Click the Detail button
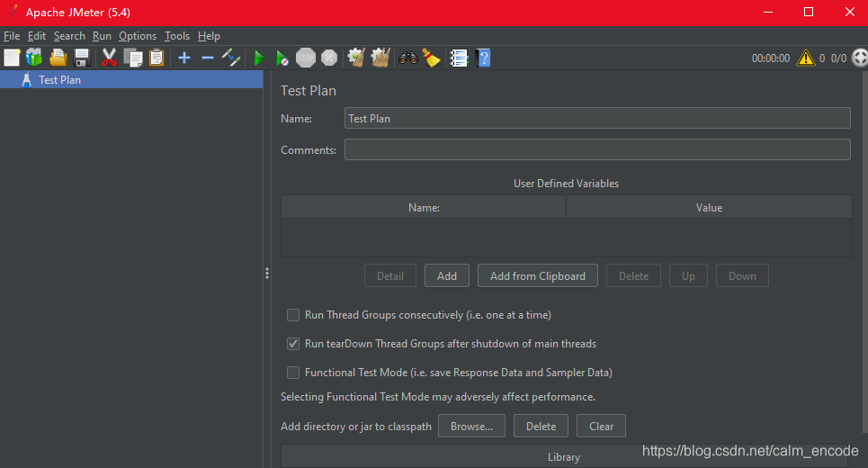The image size is (868, 468). 390,275
